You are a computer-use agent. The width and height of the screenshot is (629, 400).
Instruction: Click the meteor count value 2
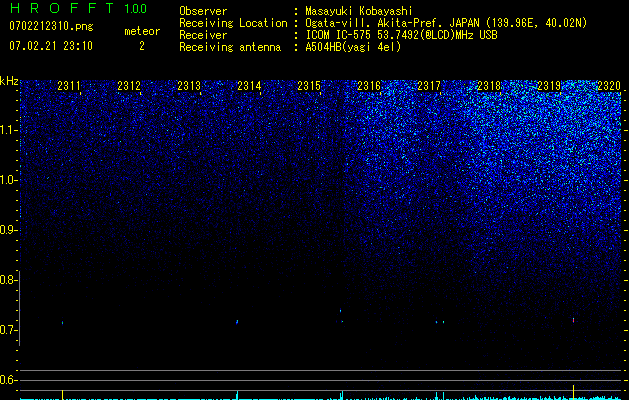pyautogui.click(x=142, y=46)
